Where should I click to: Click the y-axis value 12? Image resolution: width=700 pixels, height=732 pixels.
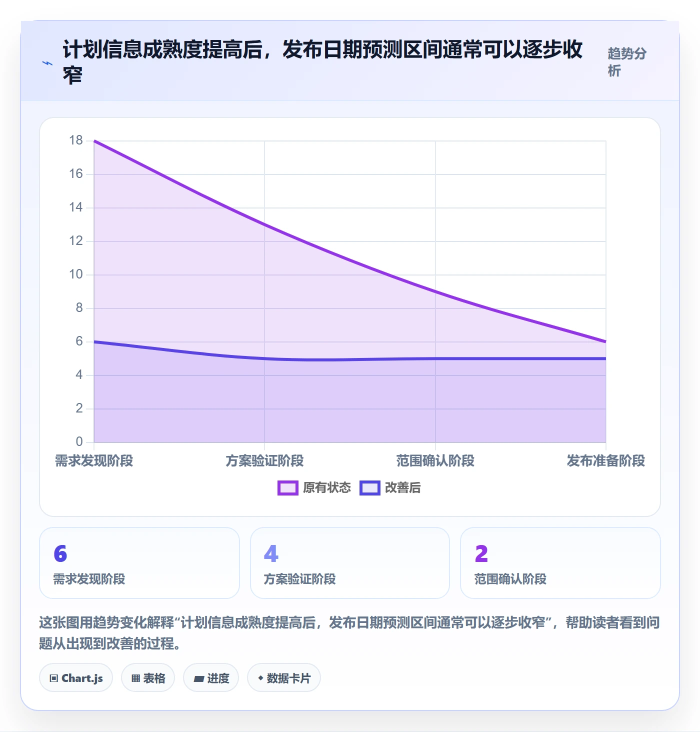76,241
